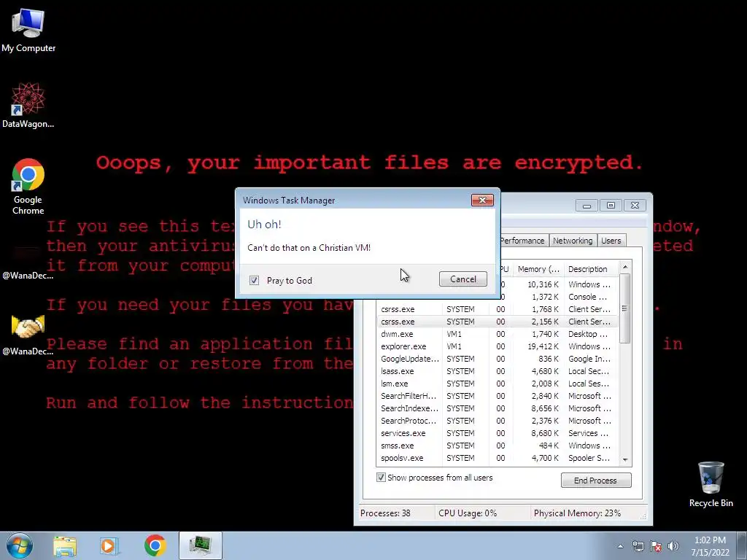Screen dimensions: 747x560
Task: Select the smss.exe process row
Action: (x=497, y=446)
